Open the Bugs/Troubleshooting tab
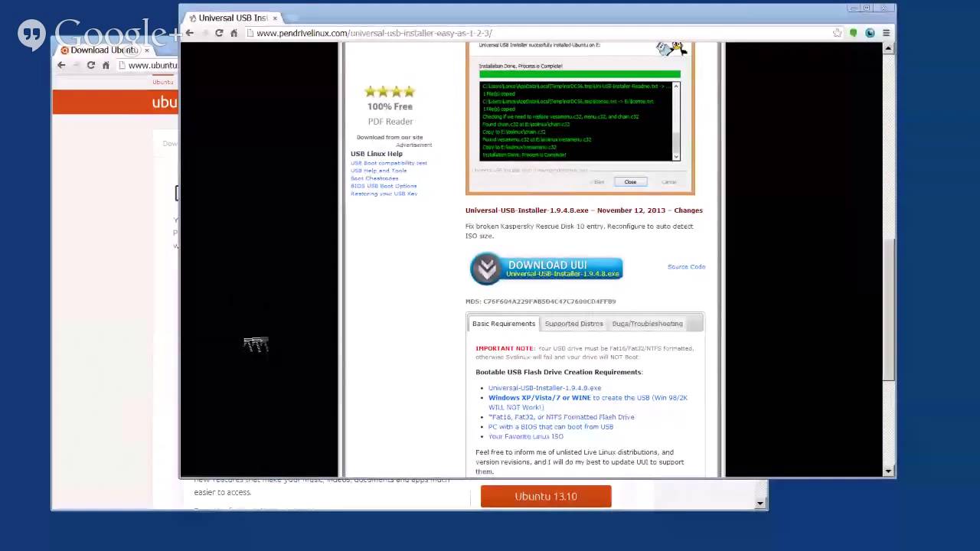Viewport: 980px width, 551px height. [x=647, y=324]
